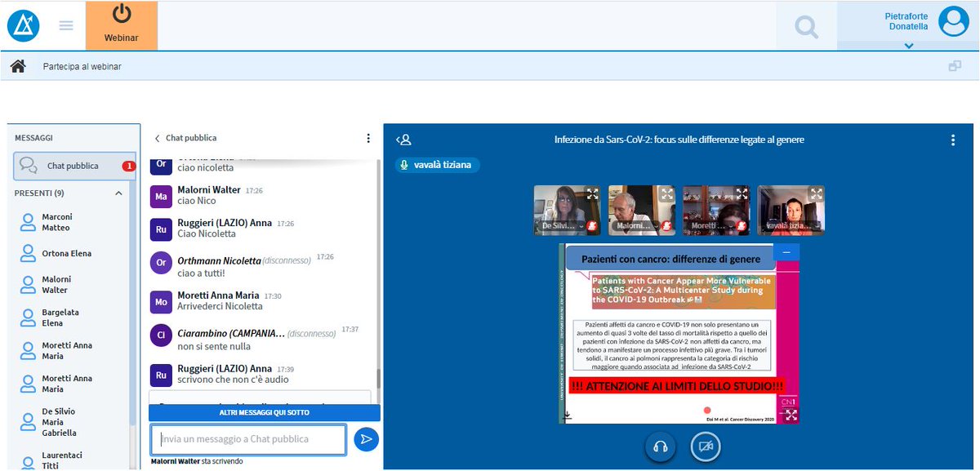
Task: Expand Moretti's webcam to fullscreen
Action: 742,194
